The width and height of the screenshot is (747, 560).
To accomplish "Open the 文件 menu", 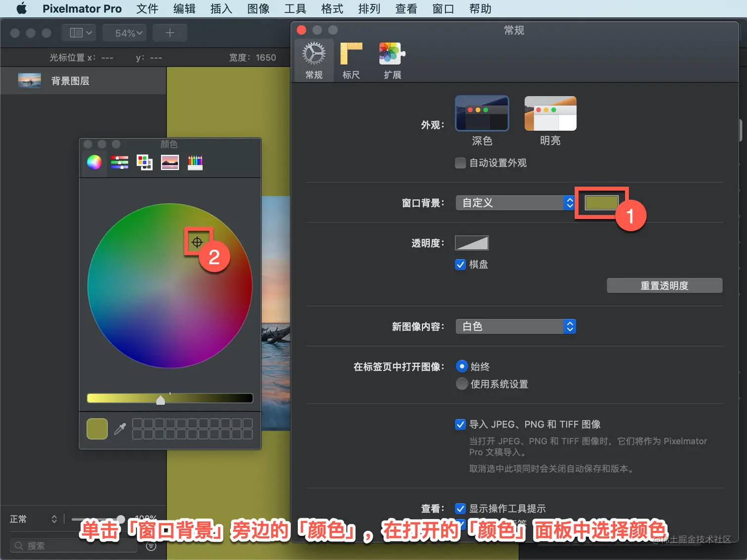I will coord(147,8).
